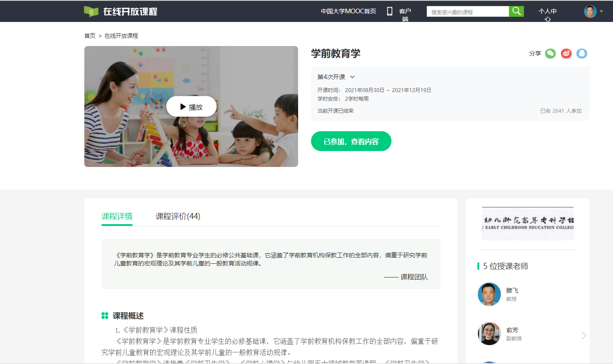613x364 pixels.
Task: Focus the 搜索感兴趣的课程 search field
Action: click(x=467, y=12)
